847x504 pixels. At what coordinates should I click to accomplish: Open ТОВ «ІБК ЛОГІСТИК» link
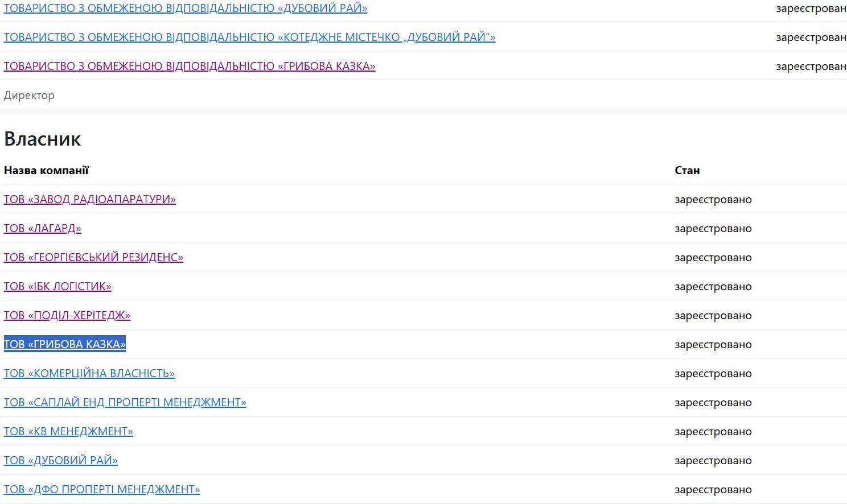(57, 286)
